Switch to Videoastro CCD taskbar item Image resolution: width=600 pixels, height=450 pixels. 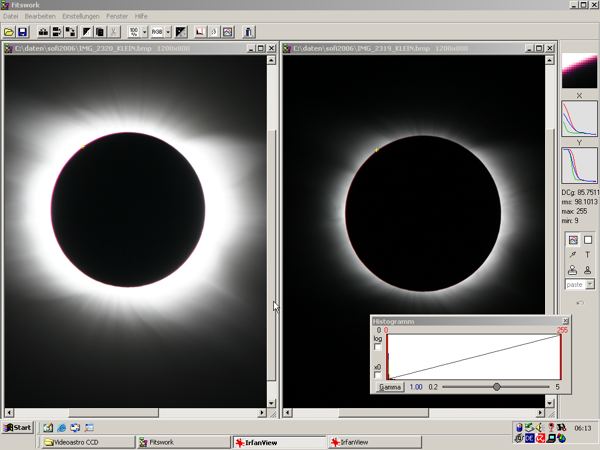(x=88, y=442)
